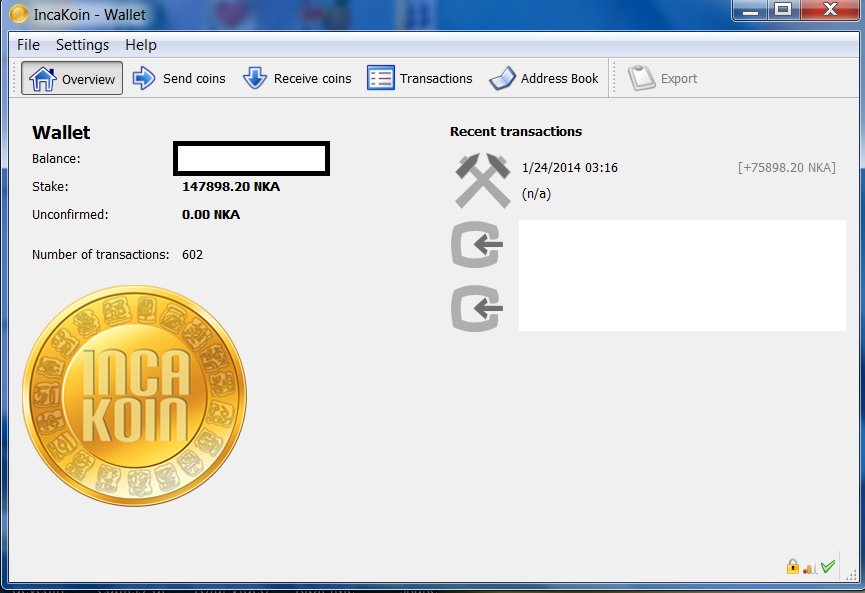Grab the window resize grip corner

tap(851, 574)
